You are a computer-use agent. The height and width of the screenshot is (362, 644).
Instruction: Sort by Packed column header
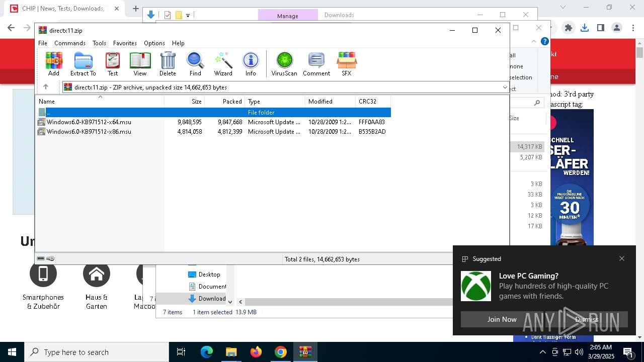[224, 102]
